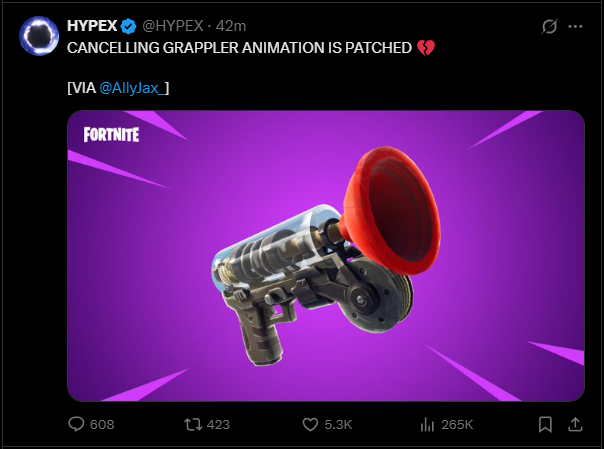Click the 5.3K likes count
Viewport: 604px width, 449px height.
pyautogui.click(x=338, y=424)
